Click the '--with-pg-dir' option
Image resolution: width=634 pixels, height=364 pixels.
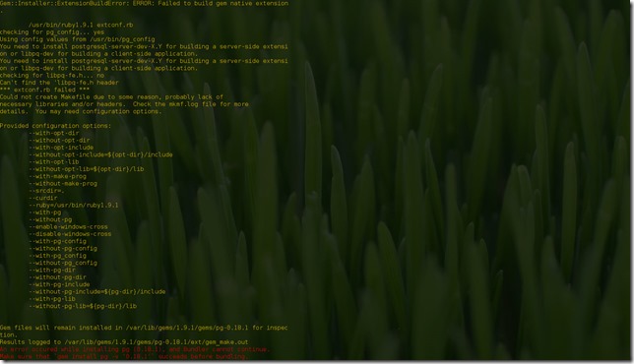click(x=52, y=271)
